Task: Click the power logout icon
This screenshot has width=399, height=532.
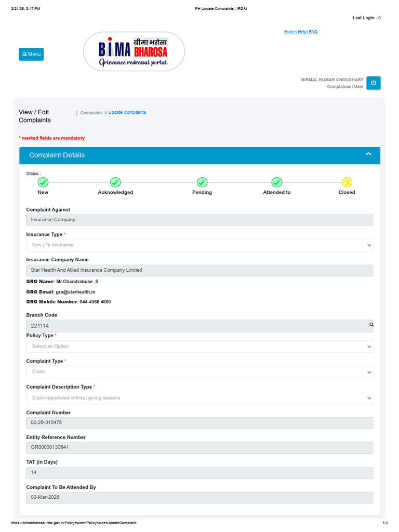Action: pyautogui.click(x=373, y=83)
